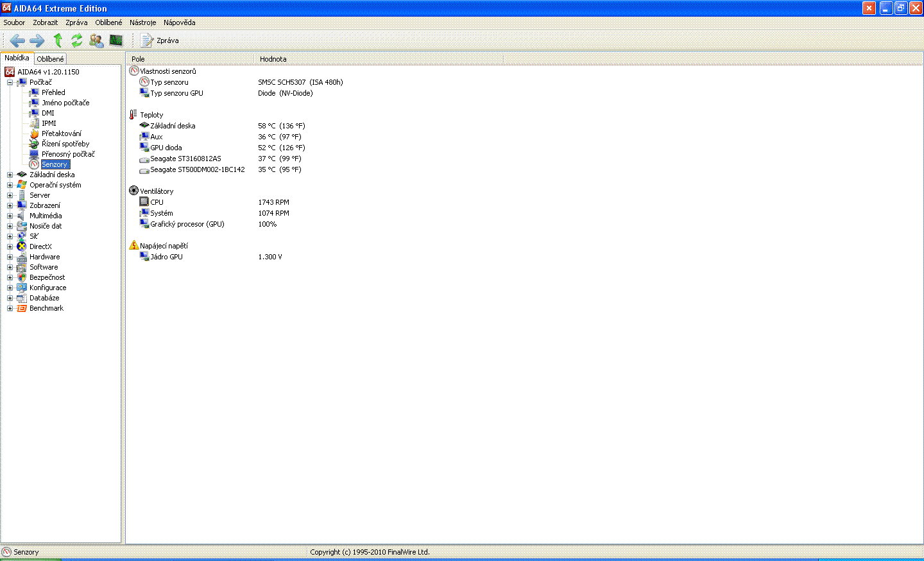Expand the Multimédia tree node

(x=10, y=216)
